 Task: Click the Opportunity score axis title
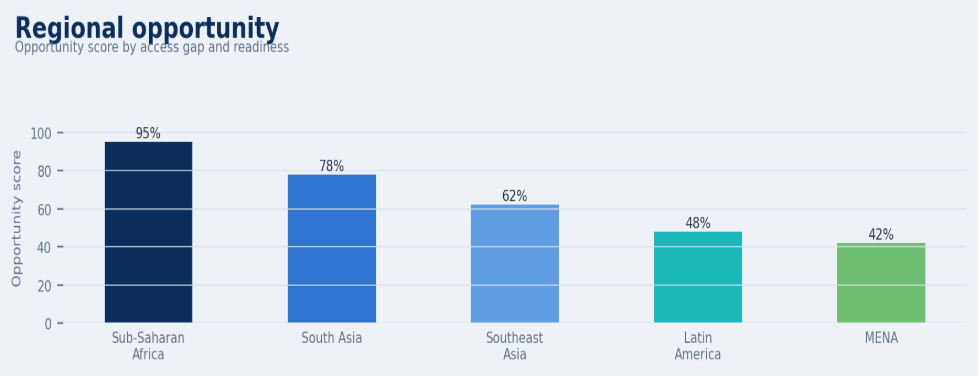16,219
